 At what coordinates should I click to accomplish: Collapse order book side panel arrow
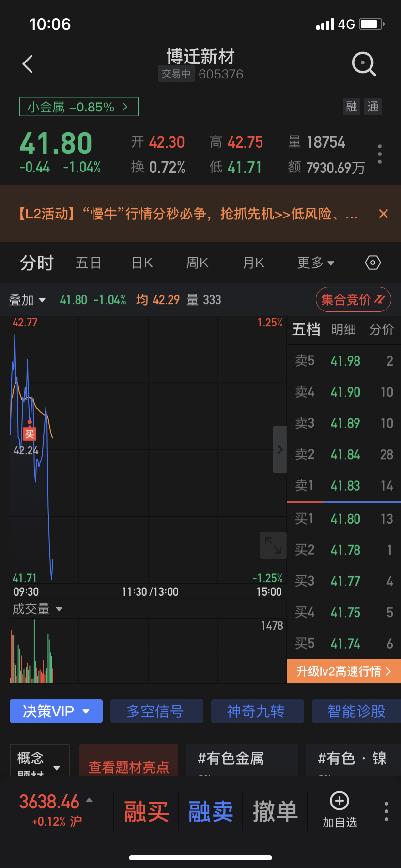[280, 449]
